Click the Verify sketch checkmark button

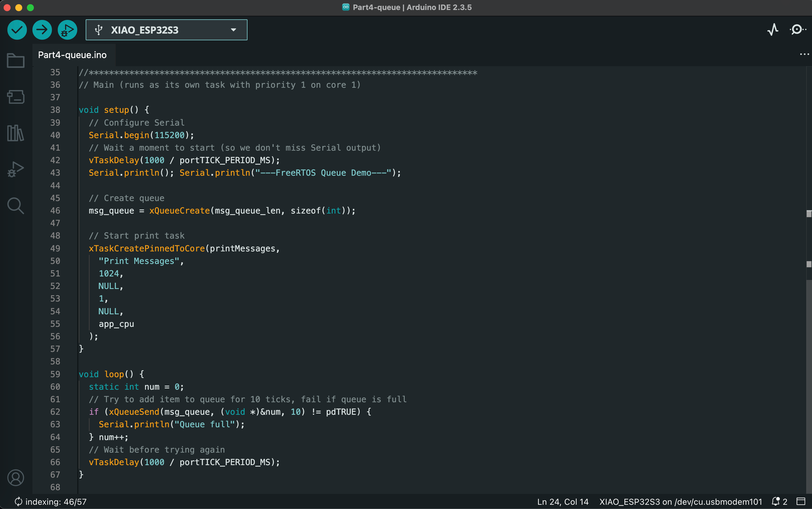[x=17, y=30]
